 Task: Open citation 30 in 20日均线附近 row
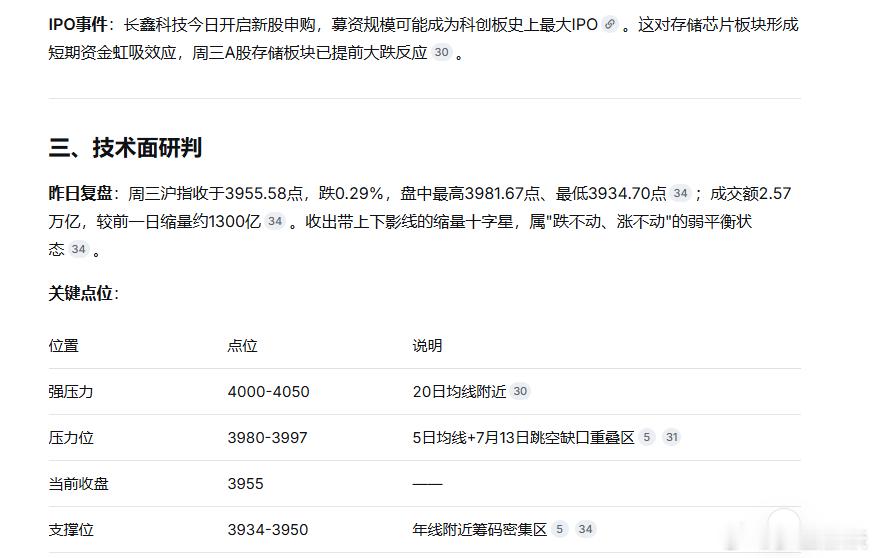520,392
